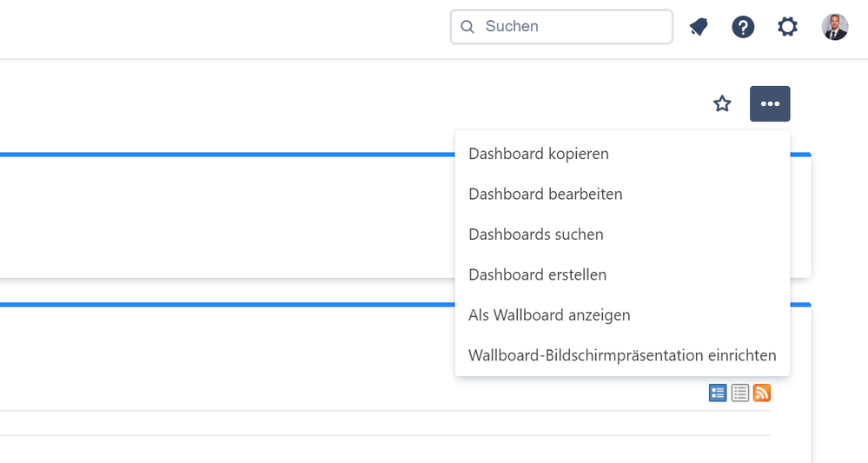Open the user profile avatar menu
868x463 pixels.
click(x=835, y=27)
